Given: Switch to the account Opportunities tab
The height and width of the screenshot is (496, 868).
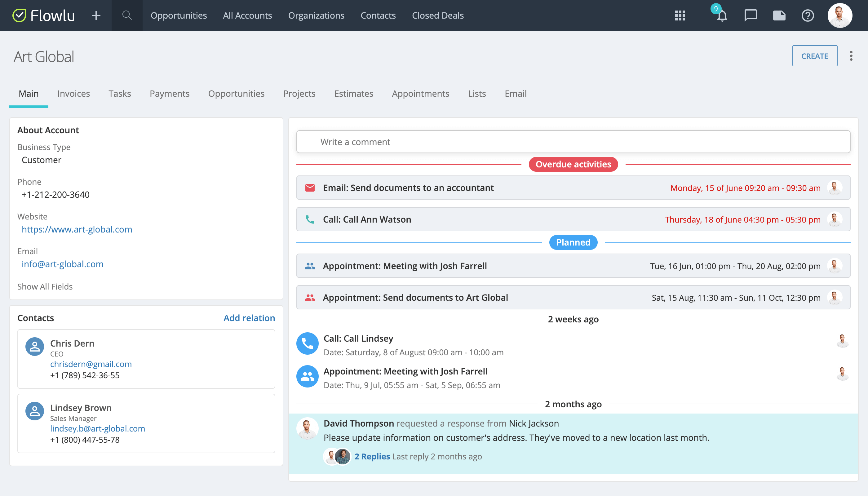Looking at the screenshot, I should (x=236, y=93).
